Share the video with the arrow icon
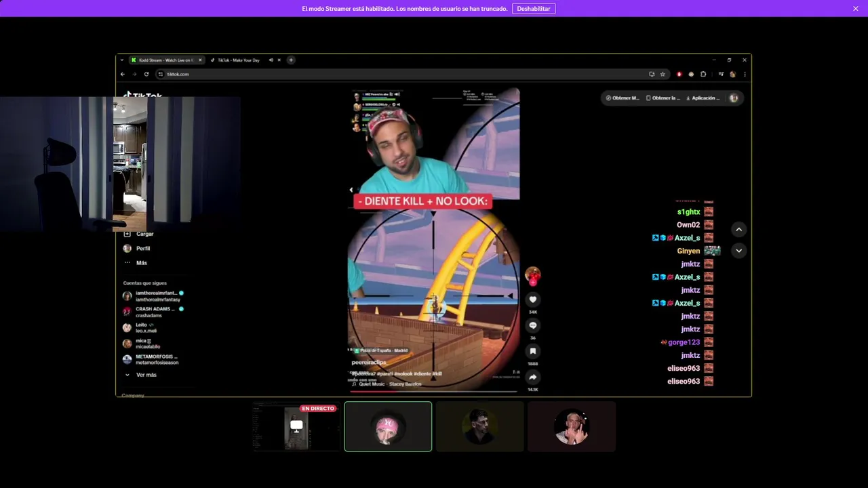Image resolution: width=868 pixels, height=488 pixels. click(533, 377)
